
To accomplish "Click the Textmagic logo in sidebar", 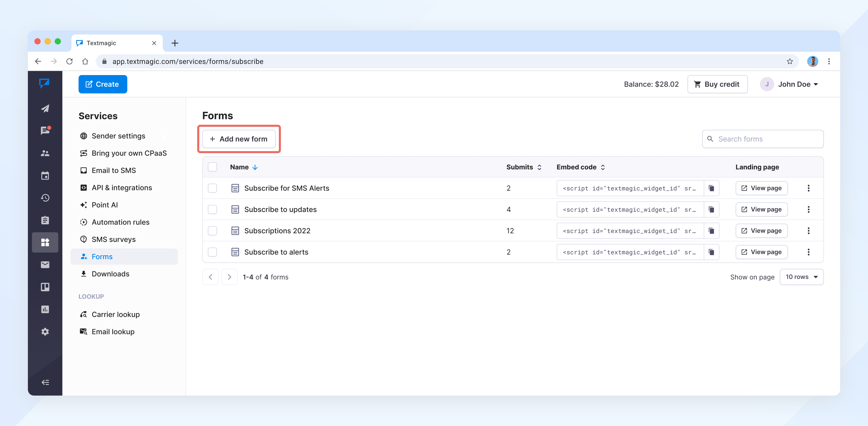I will (44, 83).
